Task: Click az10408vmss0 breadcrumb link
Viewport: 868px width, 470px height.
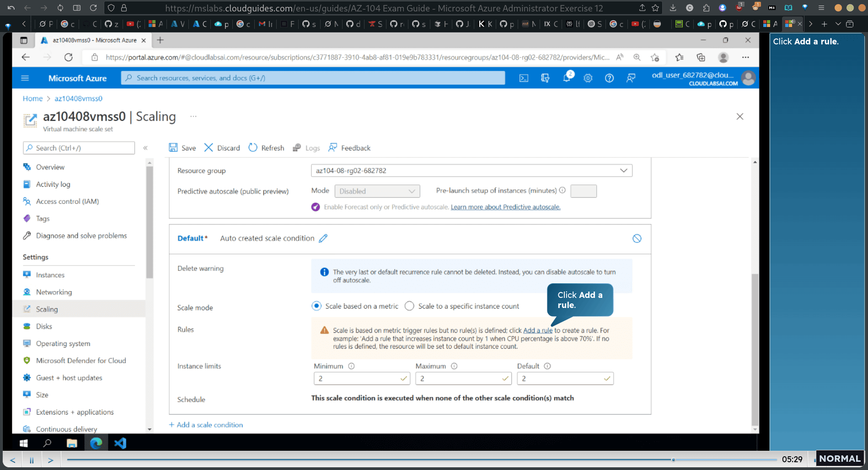Action: tap(78, 98)
